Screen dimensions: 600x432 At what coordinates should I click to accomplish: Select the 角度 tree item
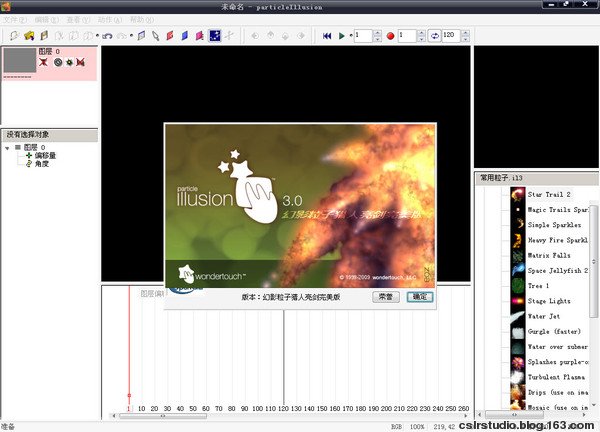pos(42,164)
